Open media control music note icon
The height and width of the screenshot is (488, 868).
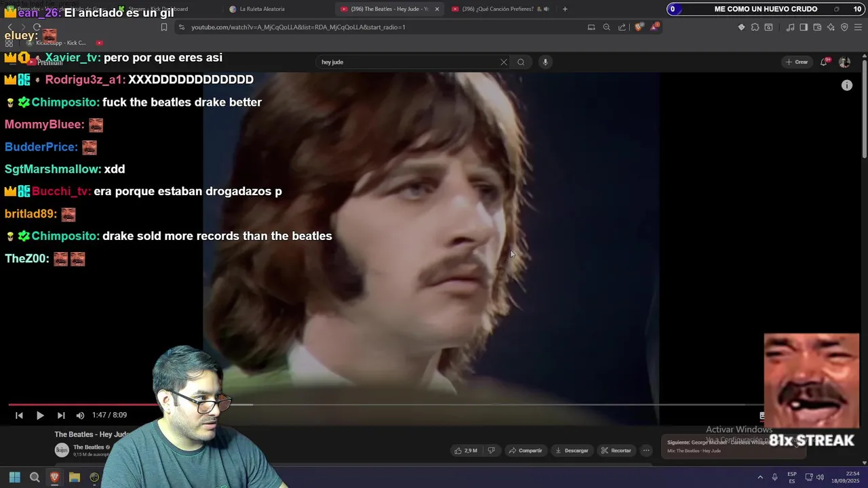790,27
